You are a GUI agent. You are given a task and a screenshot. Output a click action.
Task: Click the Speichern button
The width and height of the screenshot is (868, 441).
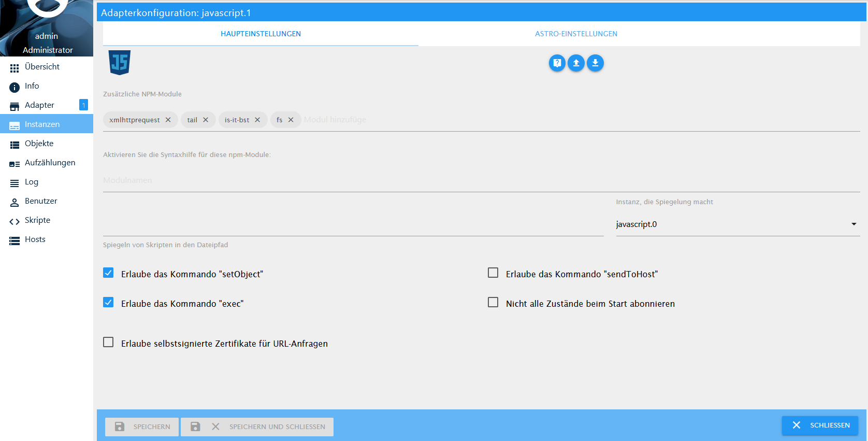(x=142, y=426)
